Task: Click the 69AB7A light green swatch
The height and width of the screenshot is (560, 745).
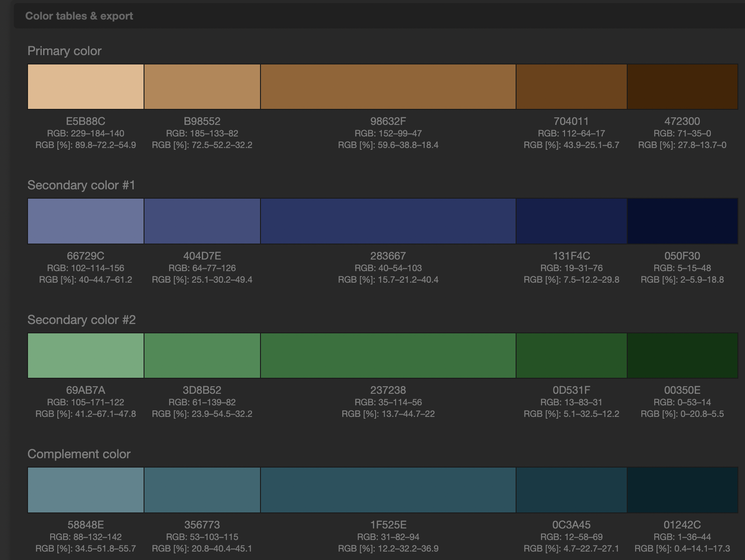Action: 85,355
